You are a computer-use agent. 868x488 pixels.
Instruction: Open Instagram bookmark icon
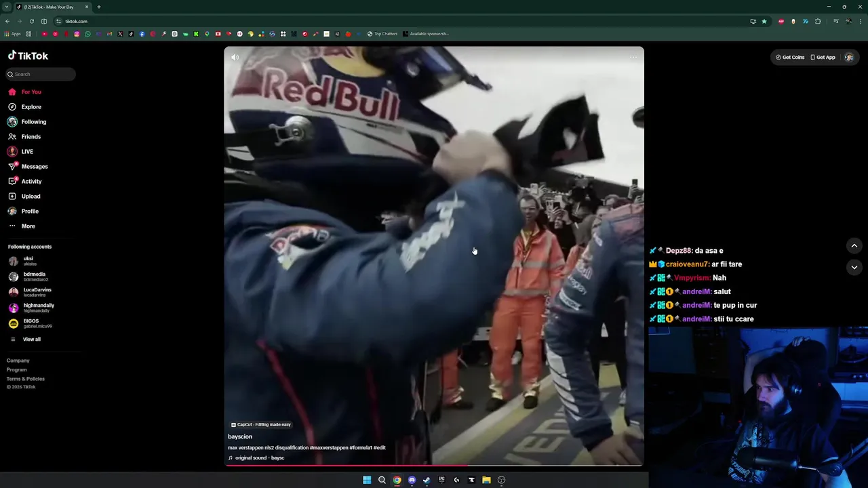[77, 34]
